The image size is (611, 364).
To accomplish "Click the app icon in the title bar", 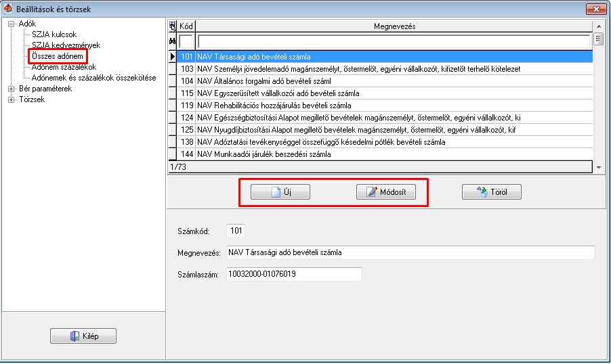I will point(8,9).
